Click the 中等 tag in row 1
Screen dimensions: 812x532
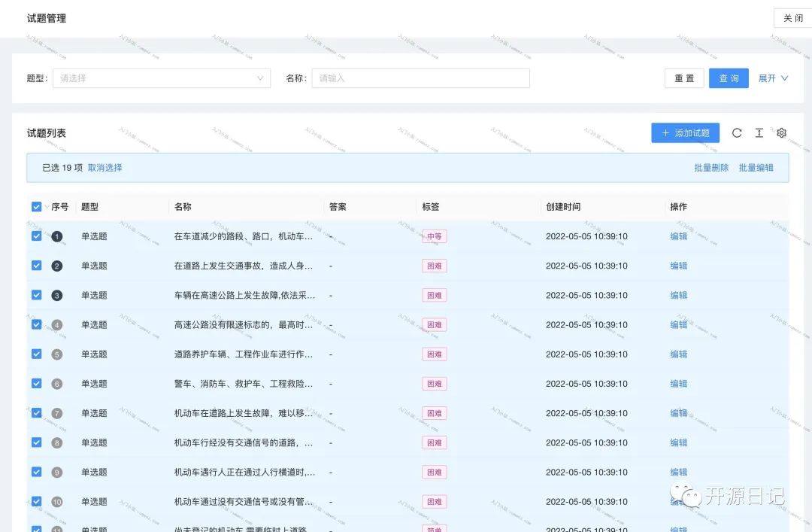pos(434,236)
